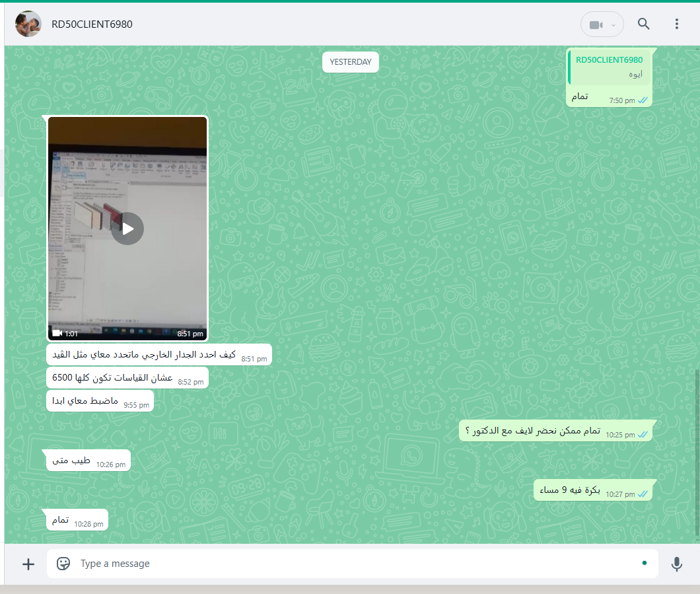Expand the video call options arrow
The height and width of the screenshot is (594, 700).
point(613,25)
